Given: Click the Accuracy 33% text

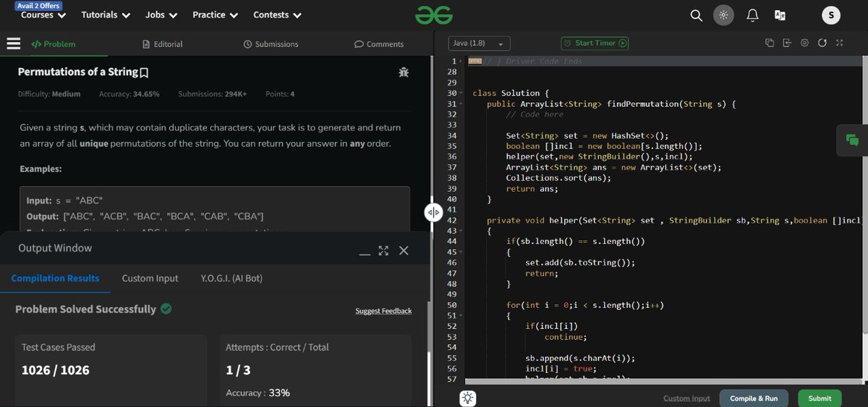Looking at the screenshot, I should coord(258,393).
